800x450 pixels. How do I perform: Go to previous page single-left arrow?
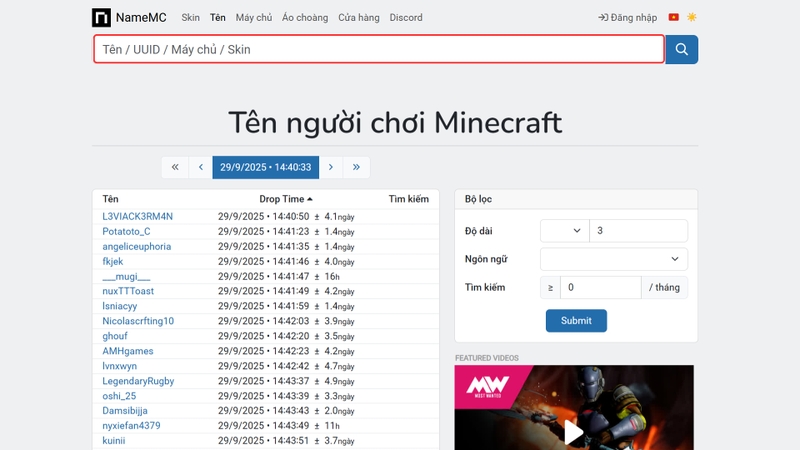[x=201, y=167]
